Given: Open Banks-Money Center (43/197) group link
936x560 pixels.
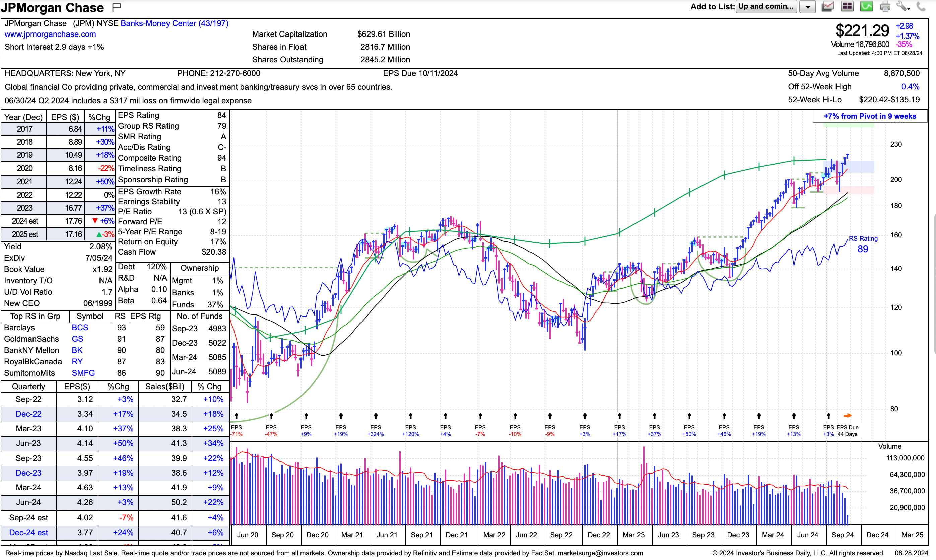Looking at the screenshot, I should click(x=174, y=23).
